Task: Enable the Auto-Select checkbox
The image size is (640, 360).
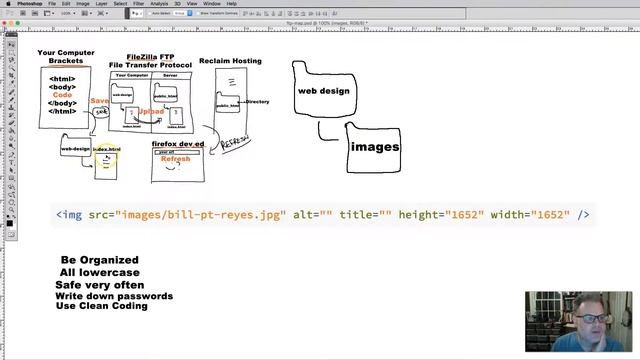Action: click(149, 13)
